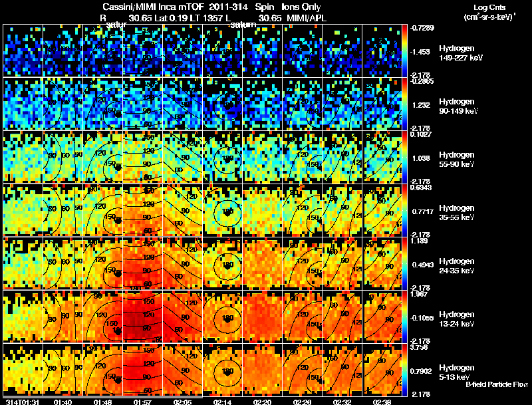Click the 02:14 time label

point(222,402)
